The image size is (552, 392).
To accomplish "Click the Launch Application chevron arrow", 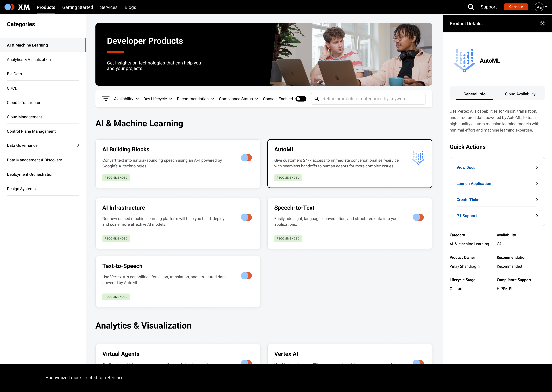I will (x=537, y=184).
